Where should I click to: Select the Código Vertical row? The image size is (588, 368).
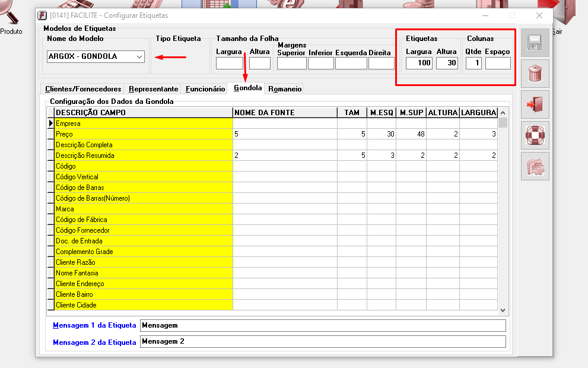(x=272, y=177)
